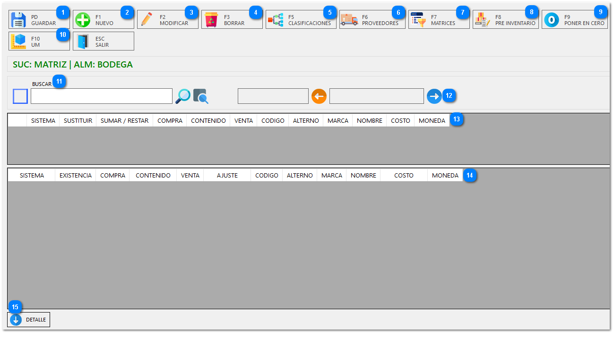Open Proveedores truck icon
This screenshot has width=614, height=364.
coord(349,20)
